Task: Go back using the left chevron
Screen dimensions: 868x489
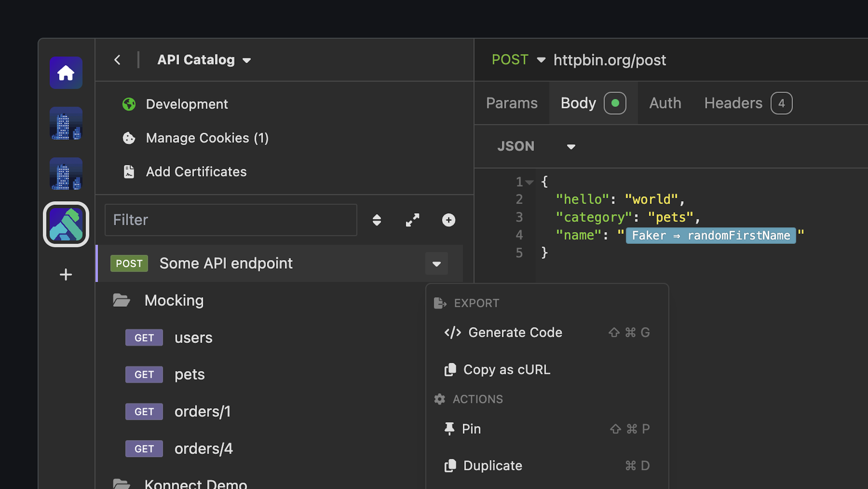Action: (117, 60)
